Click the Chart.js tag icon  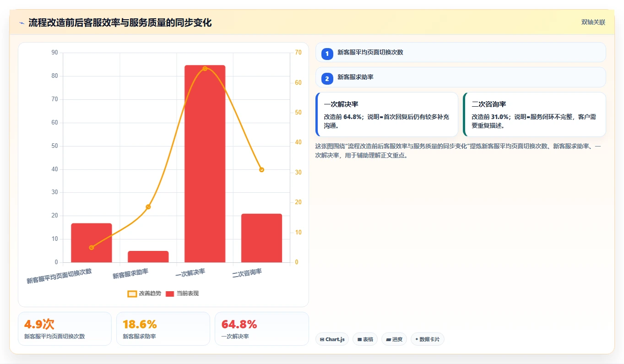pos(322,340)
